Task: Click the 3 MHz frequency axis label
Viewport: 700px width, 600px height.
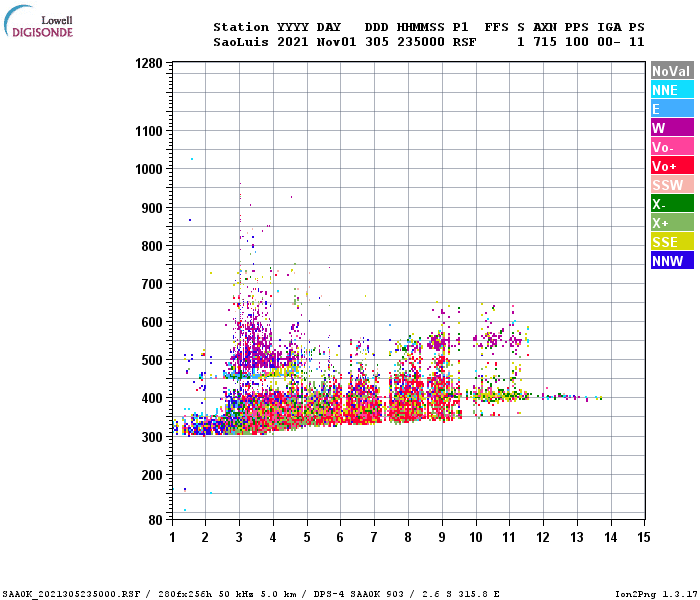Action: [x=239, y=537]
